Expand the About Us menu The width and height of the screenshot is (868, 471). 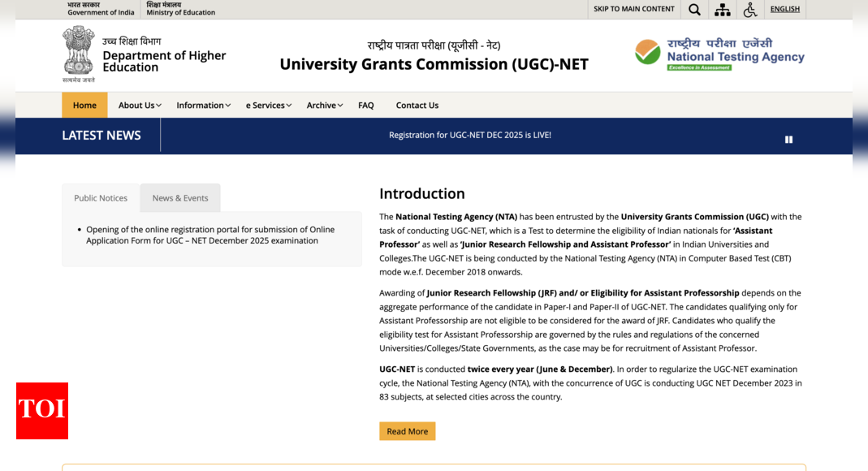[140, 106]
